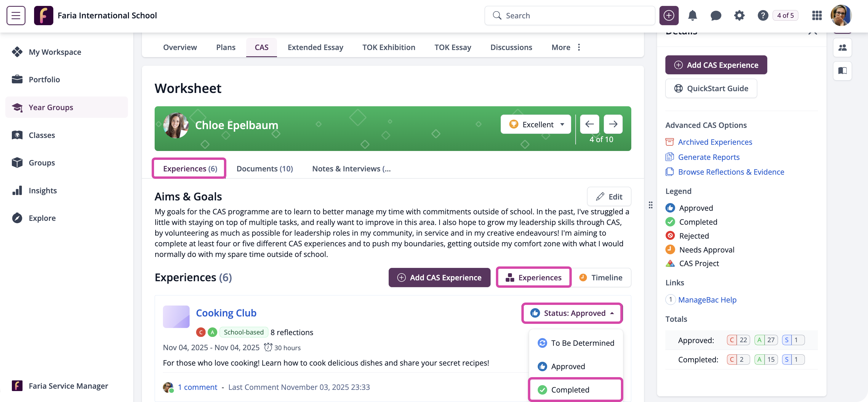Screen dimensions: 868x402
Task: Expand the More tabs menu
Action: tap(566, 47)
